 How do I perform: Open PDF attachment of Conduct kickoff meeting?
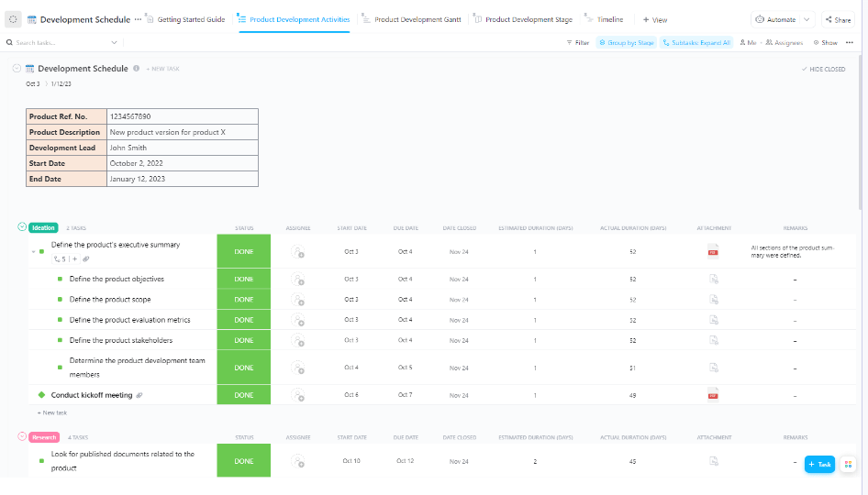pyautogui.click(x=713, y=395)
